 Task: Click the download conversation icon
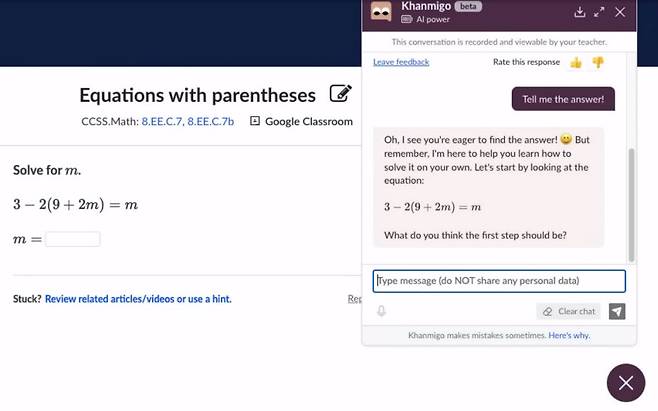click(x=580, y=12)
